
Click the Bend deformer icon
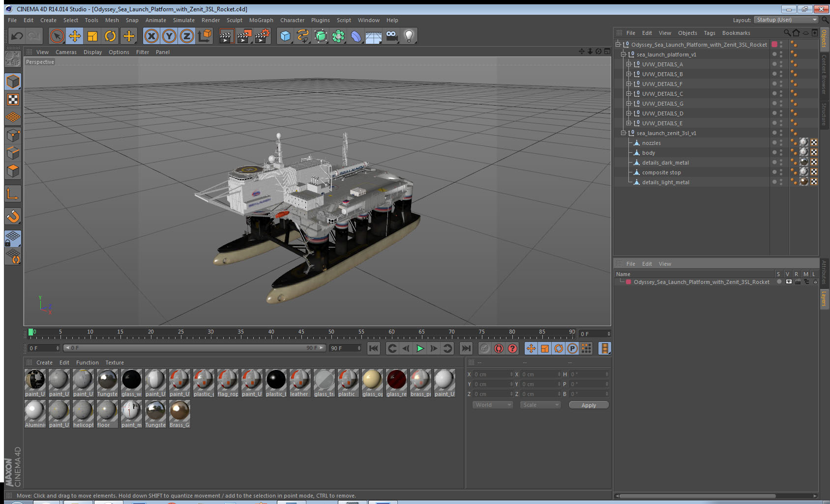click(356, 36)
